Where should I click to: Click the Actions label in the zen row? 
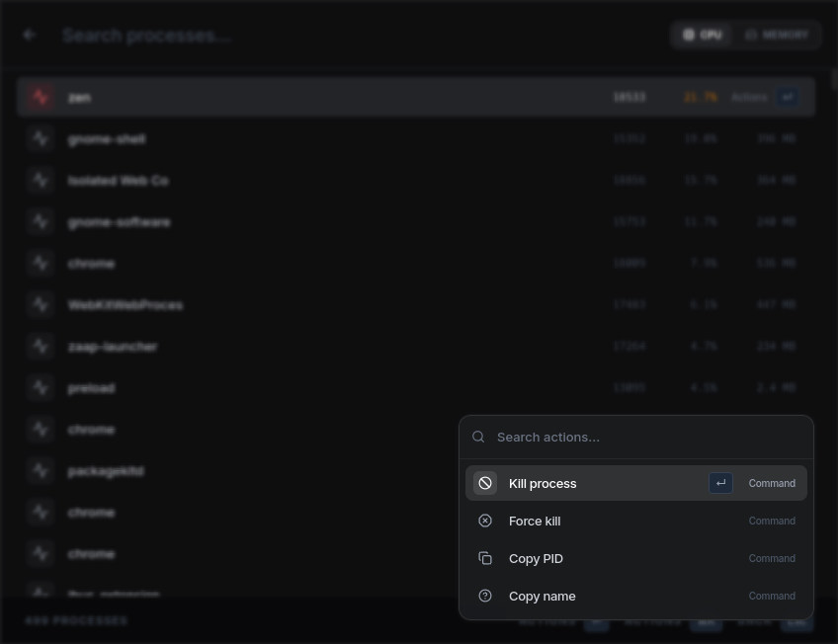click(x=749, y=97)
